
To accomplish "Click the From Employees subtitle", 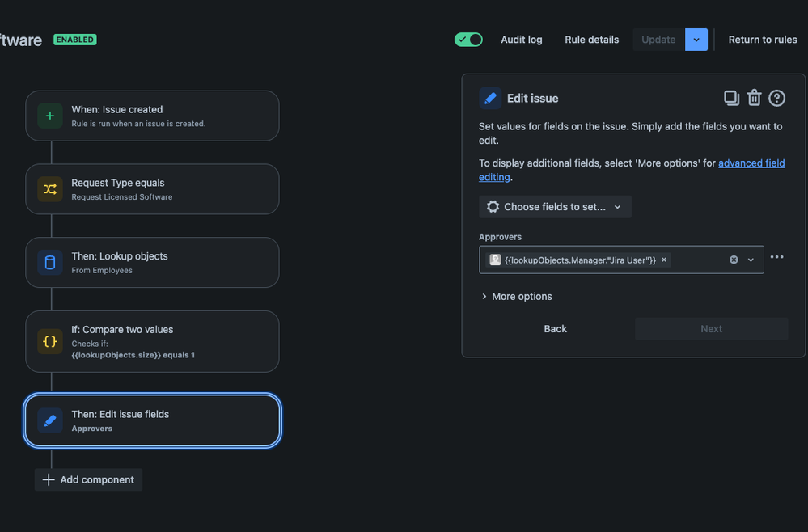I will [x=102, y=270].
